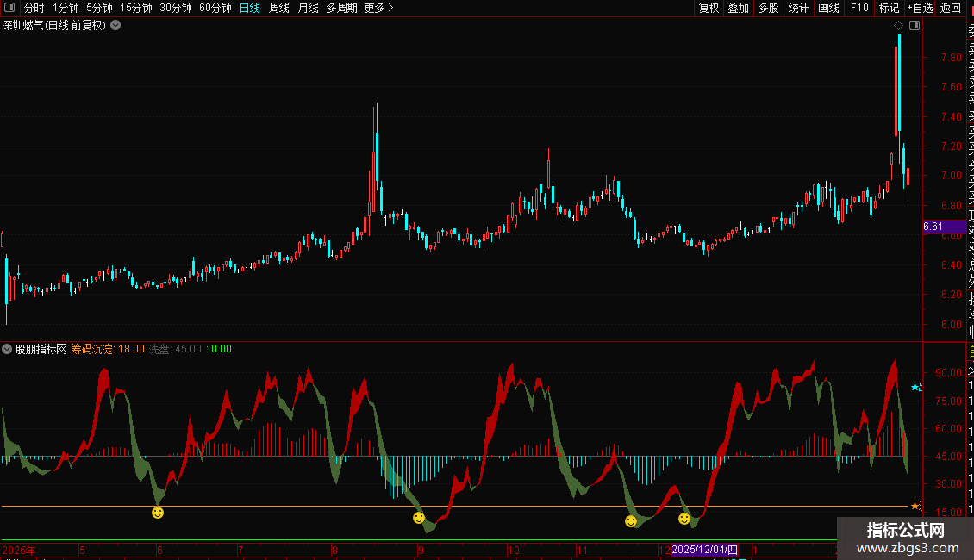
Task: Click the 筹码沉淀: 18.00 indicator value
Action: (108, 349)
